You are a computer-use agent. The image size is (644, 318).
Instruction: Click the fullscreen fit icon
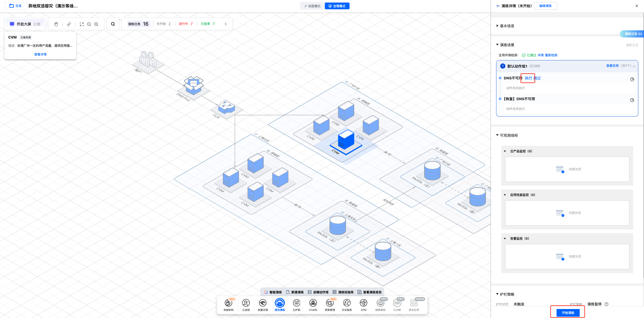pyautogui.click(x=82, y=24)
